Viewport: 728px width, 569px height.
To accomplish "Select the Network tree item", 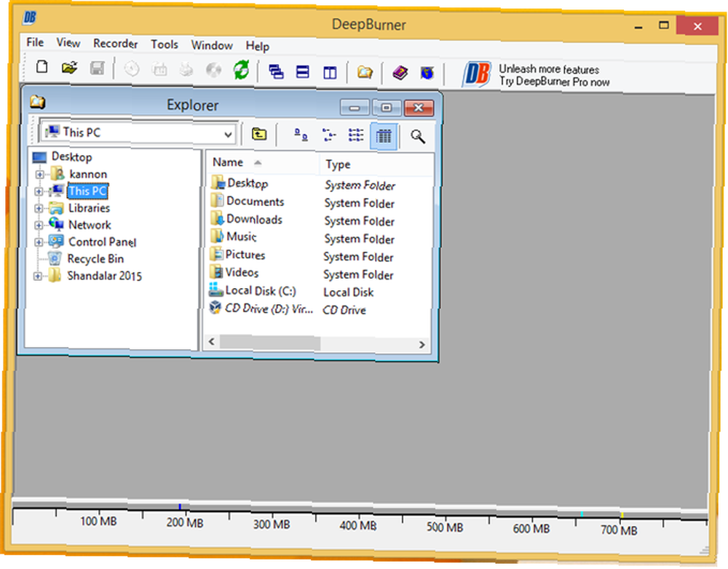I will 90,225.
